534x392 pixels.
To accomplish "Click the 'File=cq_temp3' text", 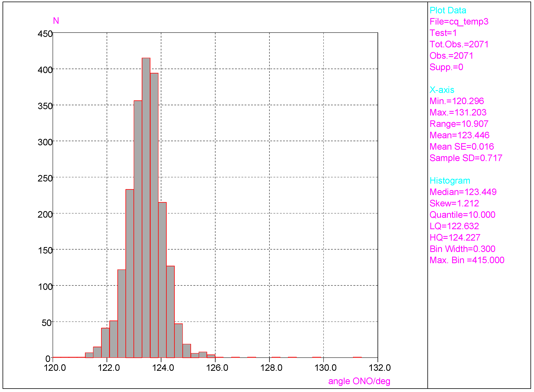I will click(459, 22).
